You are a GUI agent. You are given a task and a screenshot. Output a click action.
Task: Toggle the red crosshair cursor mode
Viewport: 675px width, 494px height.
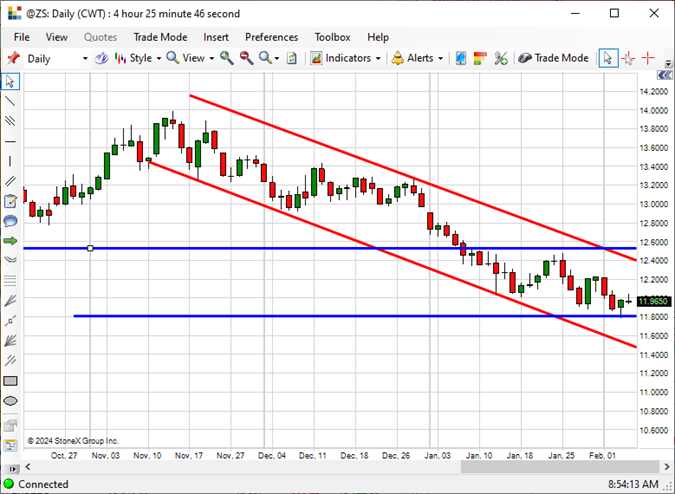click(x=648, y=58)
